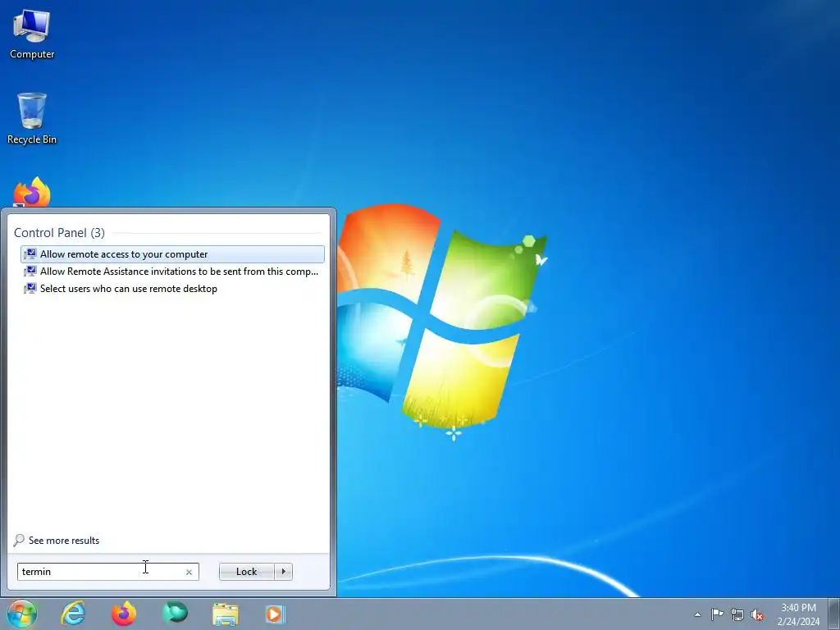
Task: Open the teal sphere app in the taskbar
Action: 175,613
